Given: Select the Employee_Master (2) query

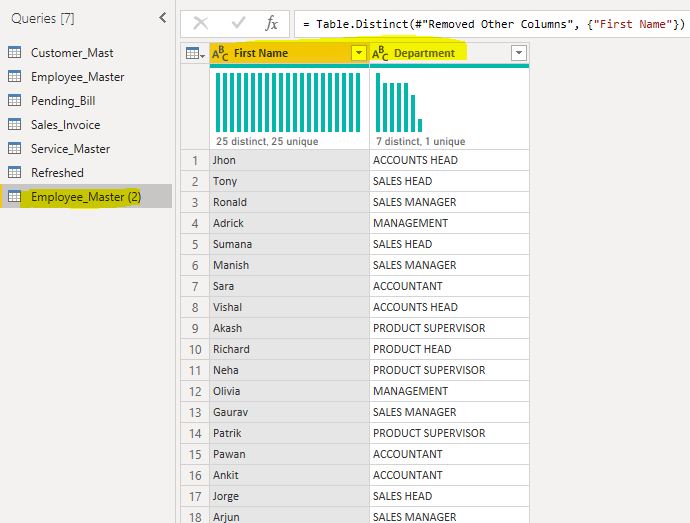Looking at the screenshot, I should coord(86,196).
